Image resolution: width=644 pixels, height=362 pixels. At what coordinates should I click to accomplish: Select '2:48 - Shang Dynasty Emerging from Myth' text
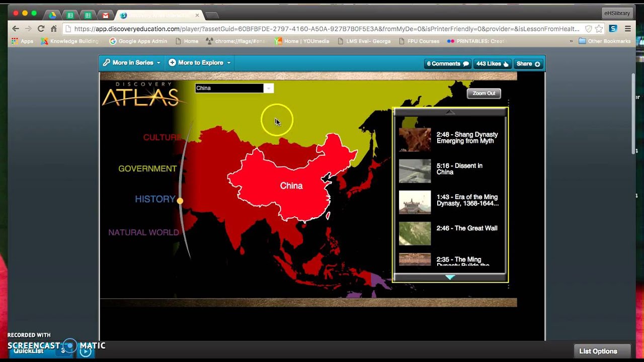[x=467, y=138]
